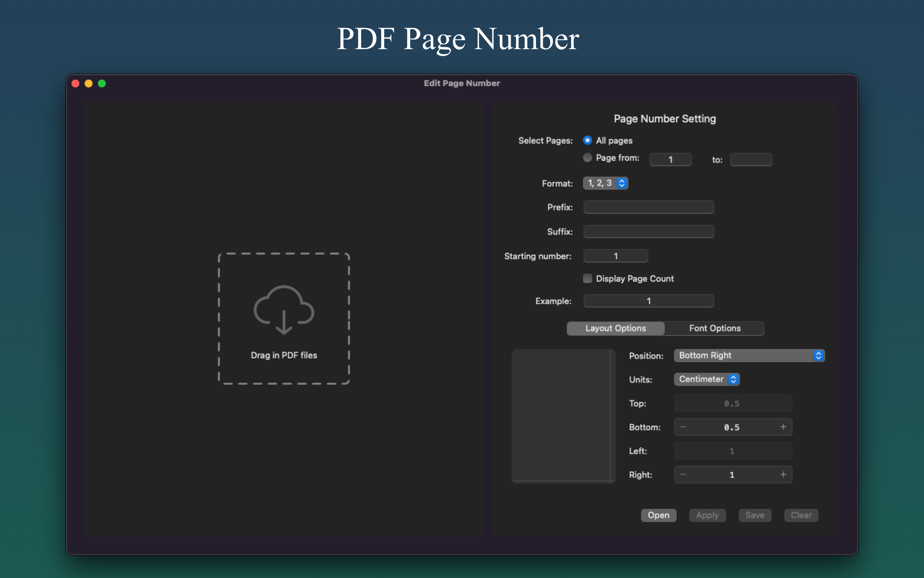Select the Page from radio button
The height and width of the screenshot is (578, 924).
pos(587,157)
